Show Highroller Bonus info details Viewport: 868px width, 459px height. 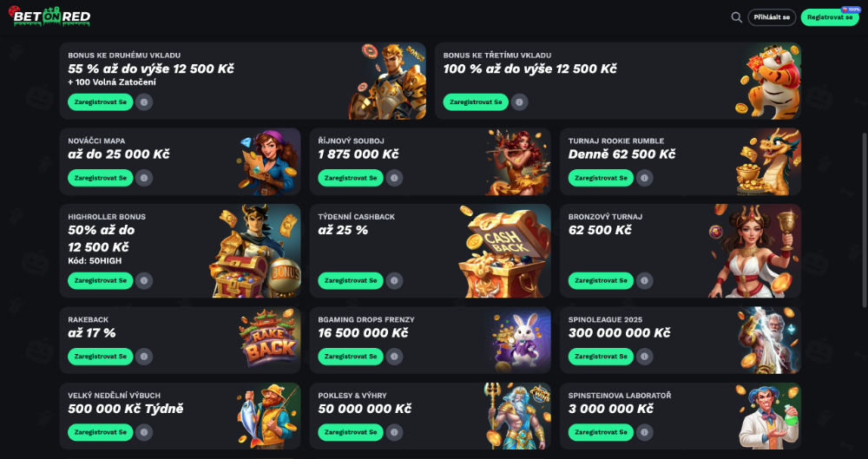pyautogui.click(x=144, y=281)
